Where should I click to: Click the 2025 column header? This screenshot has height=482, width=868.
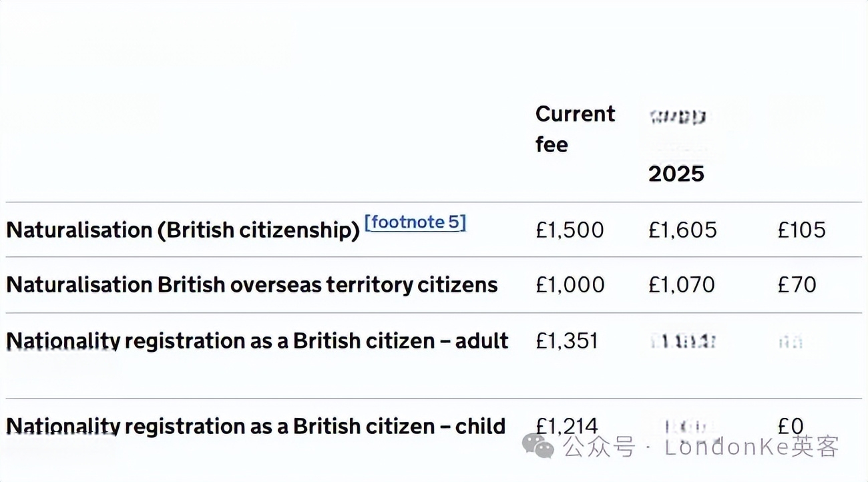(x=676, y=174)
